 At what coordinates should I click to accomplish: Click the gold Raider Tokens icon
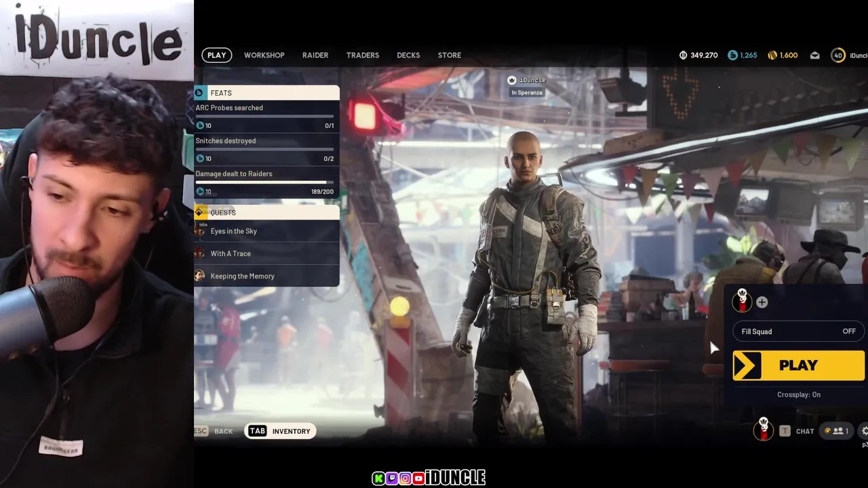(772, 55)
